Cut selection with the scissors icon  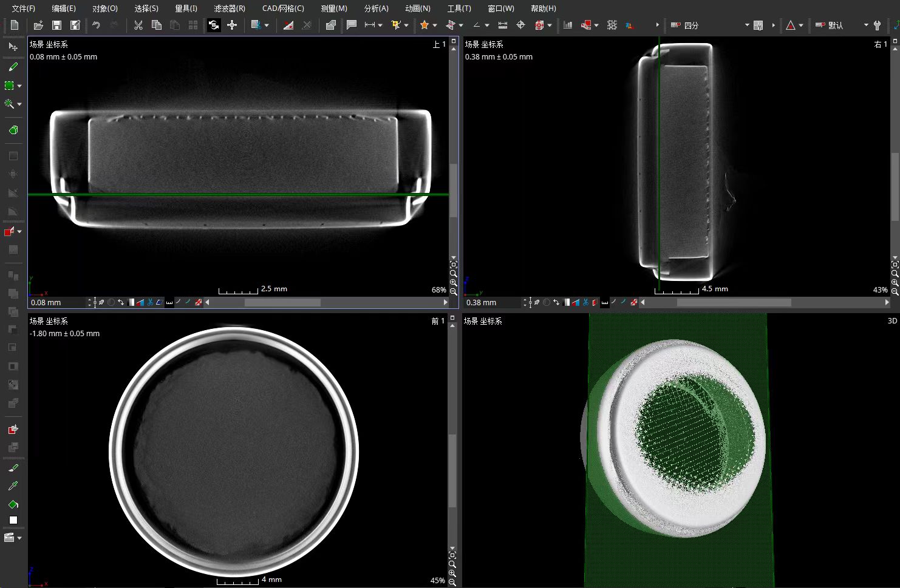click(138, 25)
